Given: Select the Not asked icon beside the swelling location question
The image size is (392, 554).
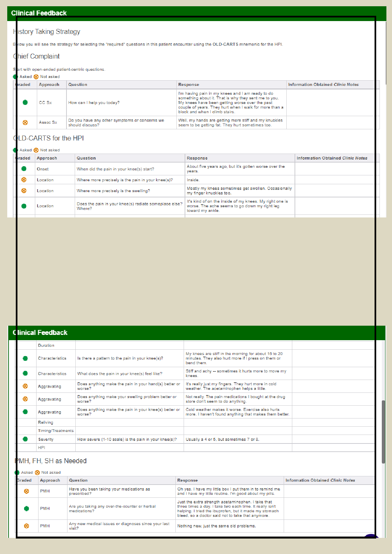Looking at the screenshot, I should click(x=24, y=190).
